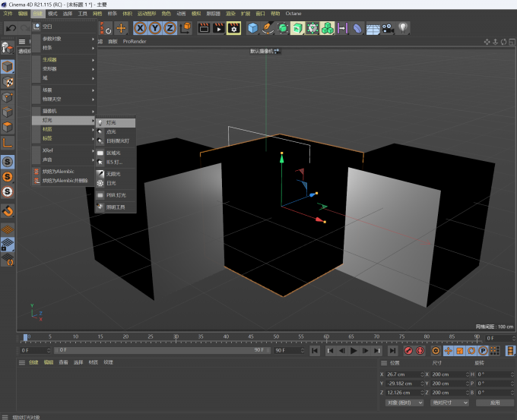517x420 pixels.
Task: Expand the 物理天空 submenu
Action: click(64, 99)
